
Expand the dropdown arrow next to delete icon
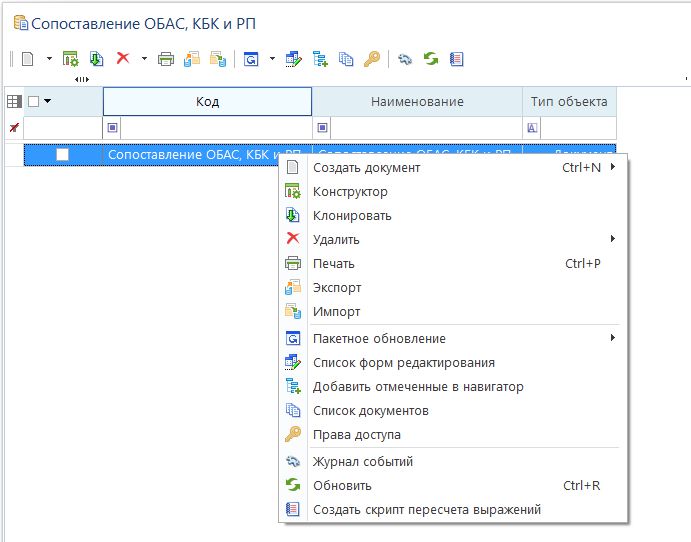(144, 59)
